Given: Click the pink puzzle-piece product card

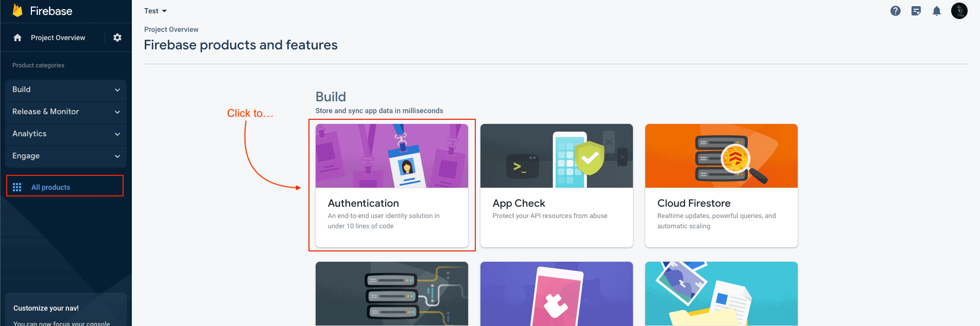Looking at the screenshot, I should point(556,294).
